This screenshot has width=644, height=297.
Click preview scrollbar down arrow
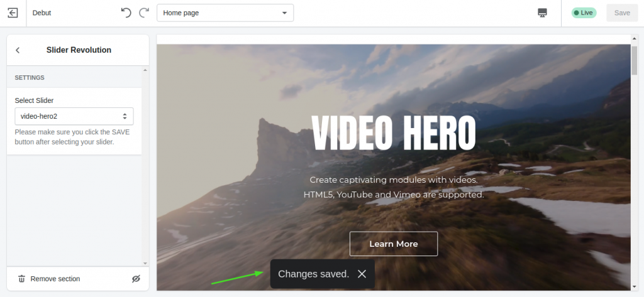click(x=634, y=287)
